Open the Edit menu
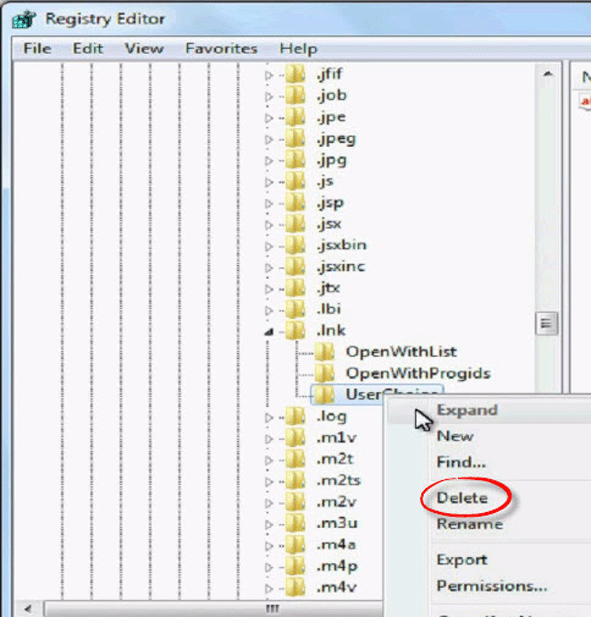591x617 pixels. [x=88, y=48]
